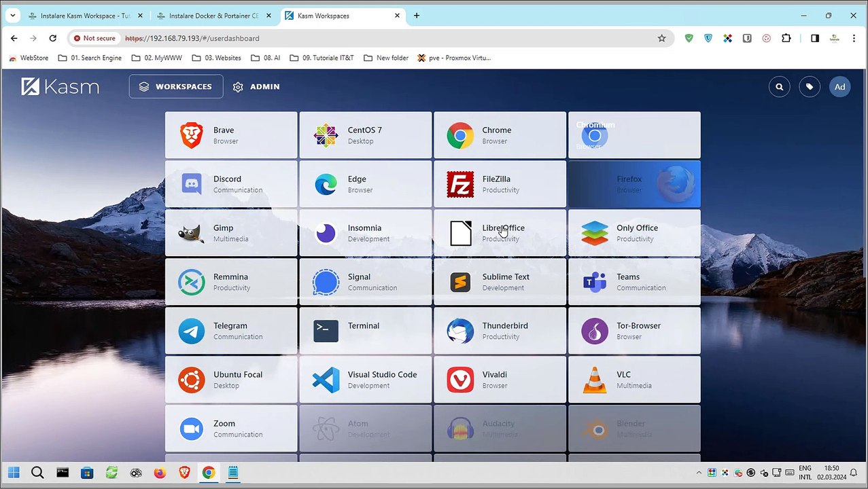Launch the VLC multimedia workspace

(634, 380)
